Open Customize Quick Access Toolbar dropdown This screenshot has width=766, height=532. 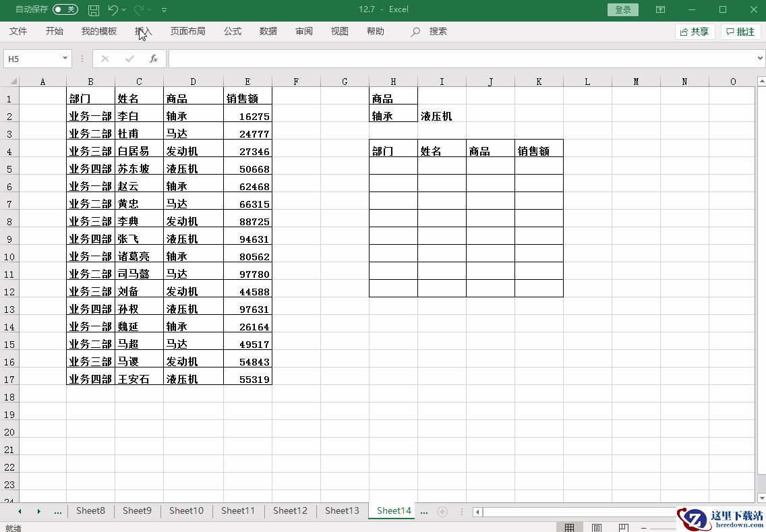coord(164,9)
